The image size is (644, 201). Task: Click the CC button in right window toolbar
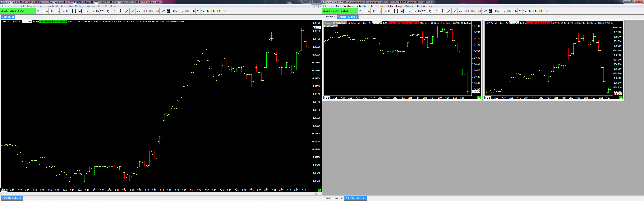(373, 11)
